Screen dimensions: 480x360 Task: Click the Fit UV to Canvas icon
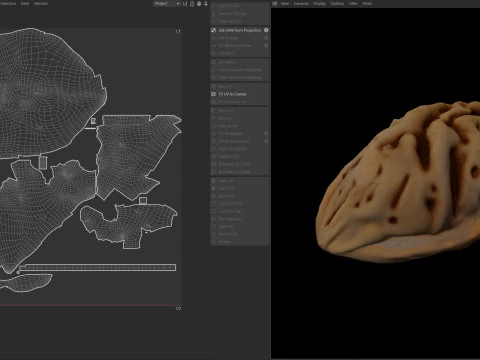coord(214,94)
